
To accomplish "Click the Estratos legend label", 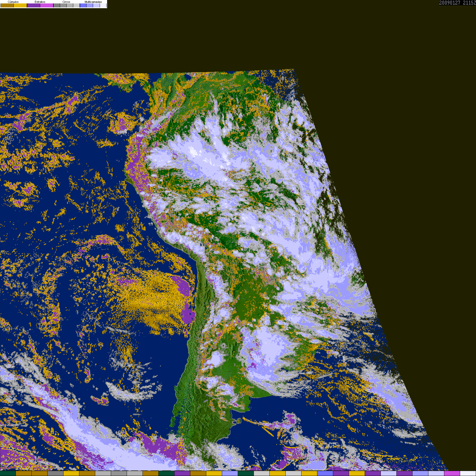I will (x=40, y=2).
